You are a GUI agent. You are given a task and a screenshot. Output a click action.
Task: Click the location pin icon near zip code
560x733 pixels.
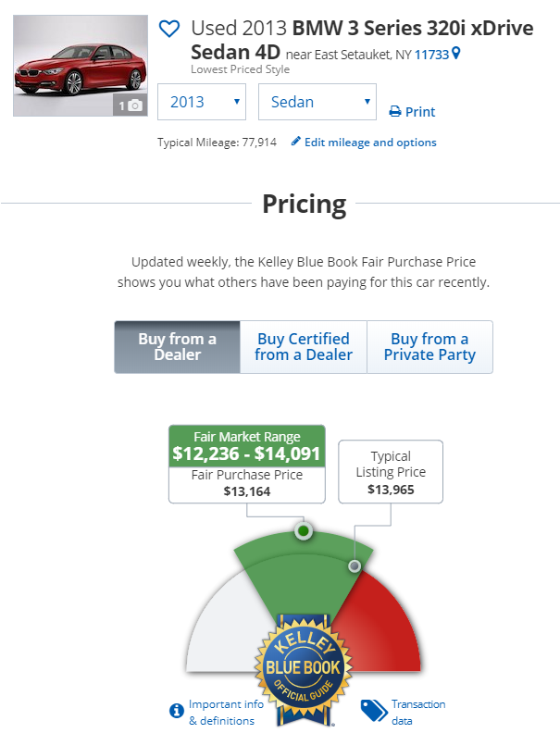click(455, 55)
